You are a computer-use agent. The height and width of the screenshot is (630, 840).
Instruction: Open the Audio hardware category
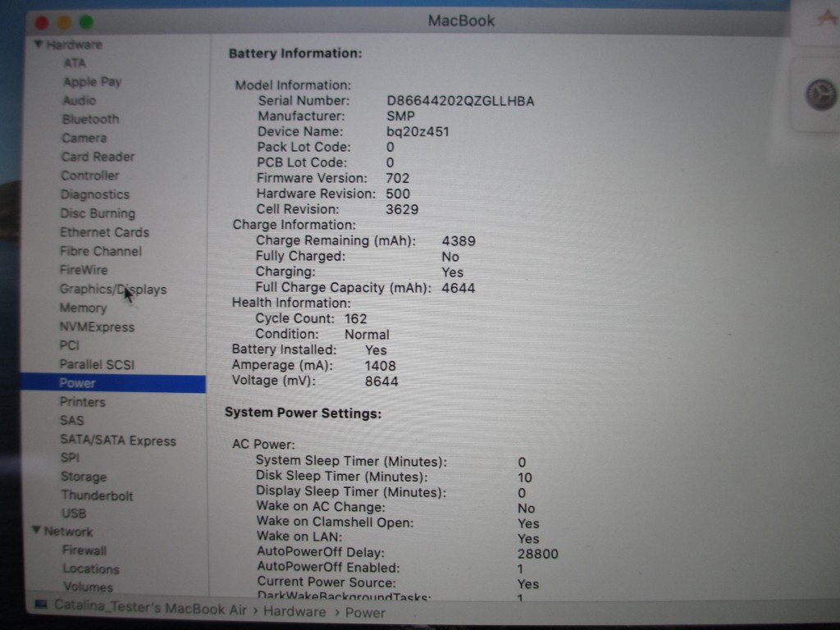(x=80, y=101)
